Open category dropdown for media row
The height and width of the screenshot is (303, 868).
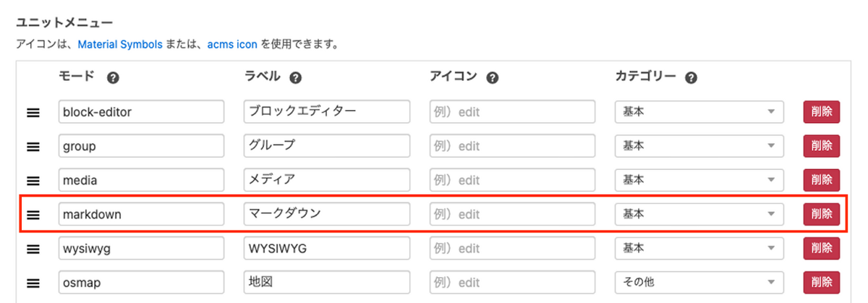(699, 180)
